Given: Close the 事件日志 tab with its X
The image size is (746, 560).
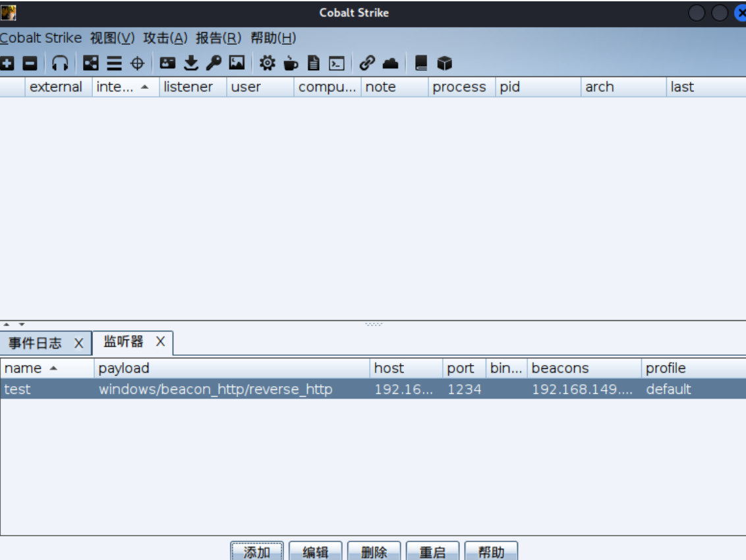Looking at the screenshot, I should [x=78, y=343].
